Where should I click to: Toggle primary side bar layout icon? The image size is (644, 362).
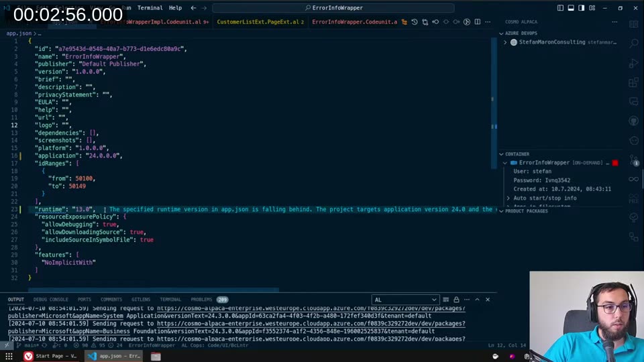click(x=560, y=8)
